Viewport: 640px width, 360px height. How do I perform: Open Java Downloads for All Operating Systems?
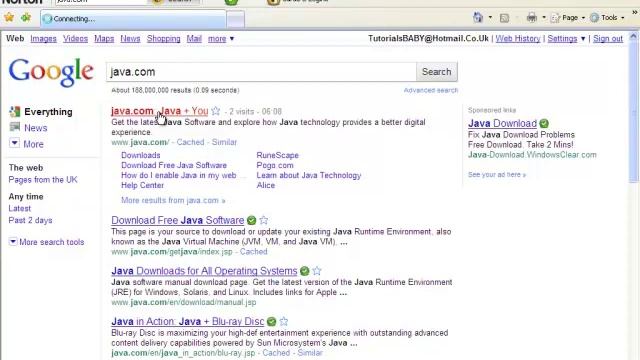click(x=204, y=271)
